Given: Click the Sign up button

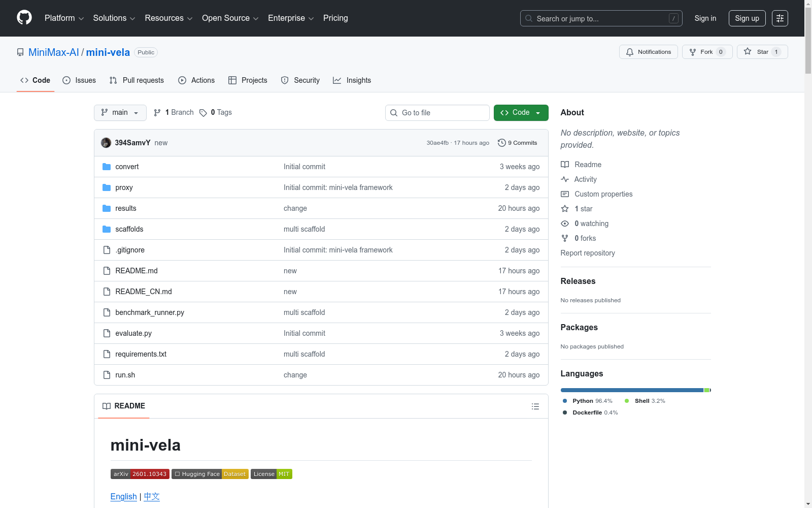Looking at the screenshot, I should pos(747,18).
